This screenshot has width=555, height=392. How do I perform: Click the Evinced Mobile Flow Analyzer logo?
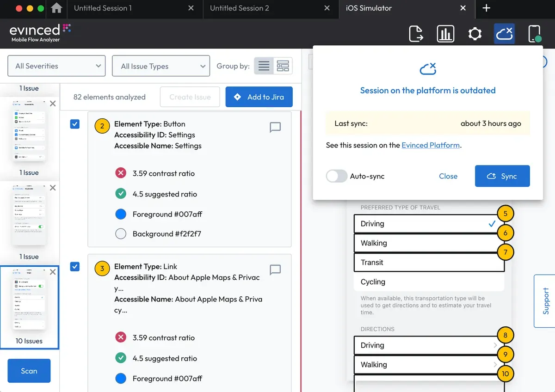pyautogui.click(x=40, y=33)
